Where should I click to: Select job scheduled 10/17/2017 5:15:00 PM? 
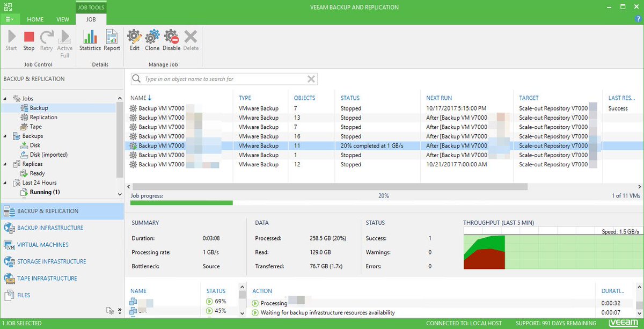384,108
